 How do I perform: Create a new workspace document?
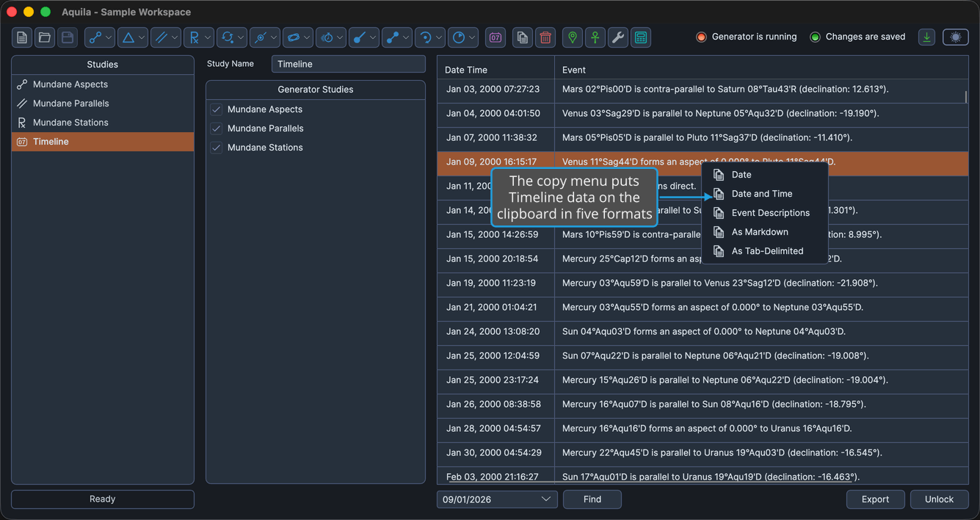point(22,37)
